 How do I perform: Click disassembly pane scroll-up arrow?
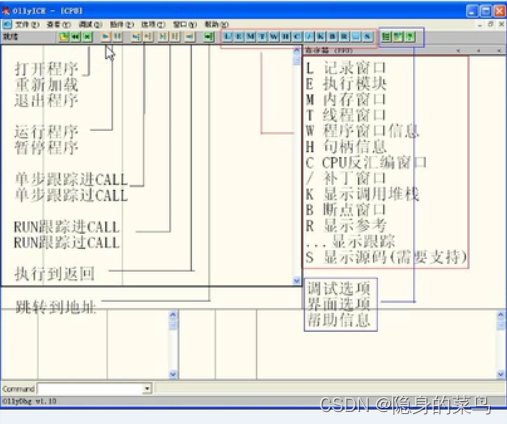coord(296,51)
